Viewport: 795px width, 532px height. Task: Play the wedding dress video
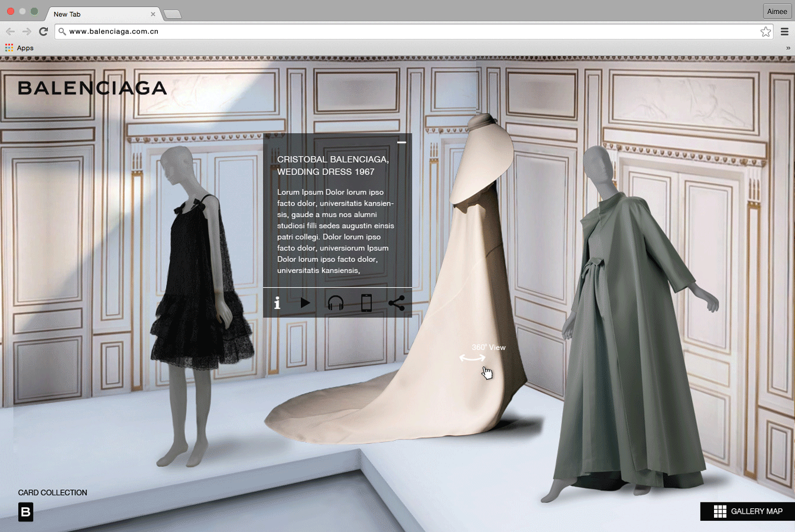point(305,303)
